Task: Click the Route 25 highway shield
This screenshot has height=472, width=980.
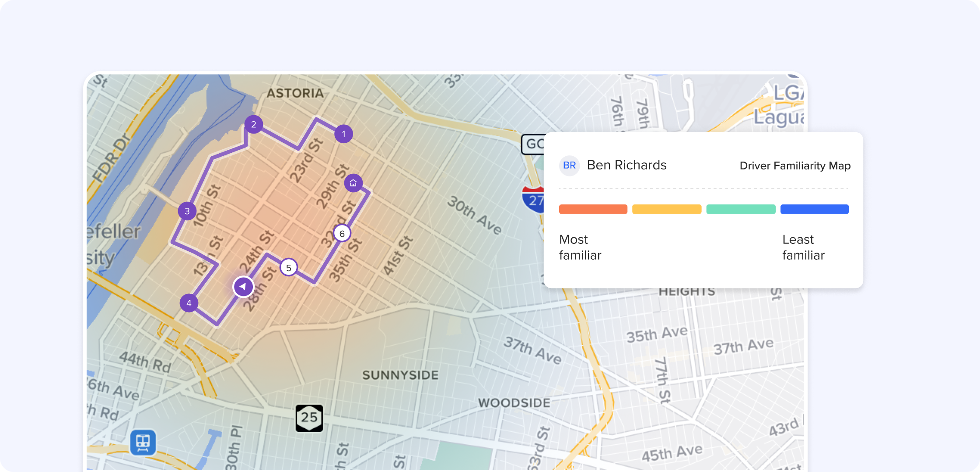Action: (x=309, y=418)
